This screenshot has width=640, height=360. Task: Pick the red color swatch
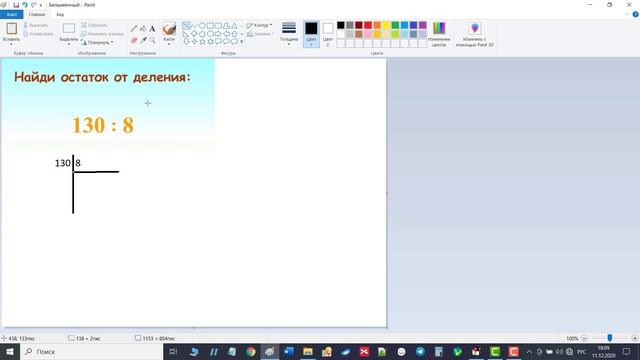[368, 25]
